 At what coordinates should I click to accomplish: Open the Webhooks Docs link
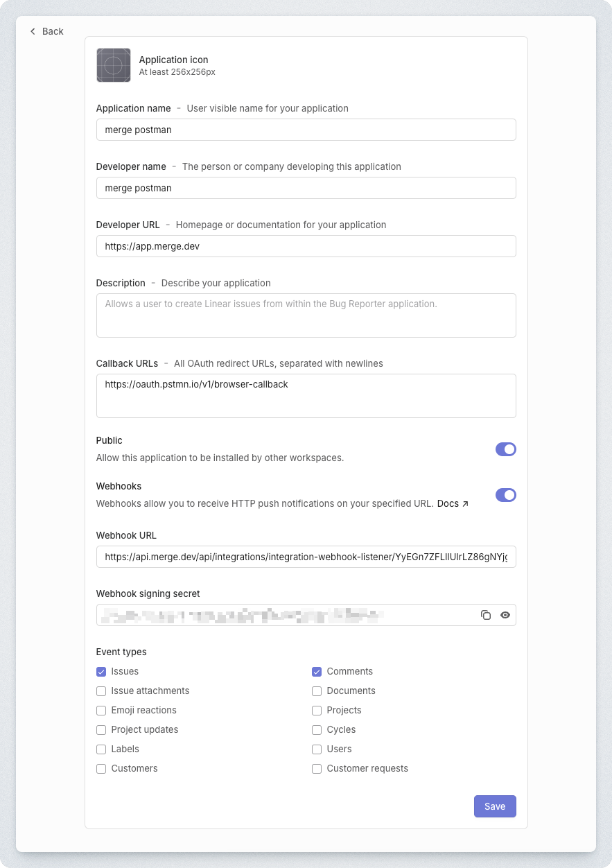click(453, 503)
